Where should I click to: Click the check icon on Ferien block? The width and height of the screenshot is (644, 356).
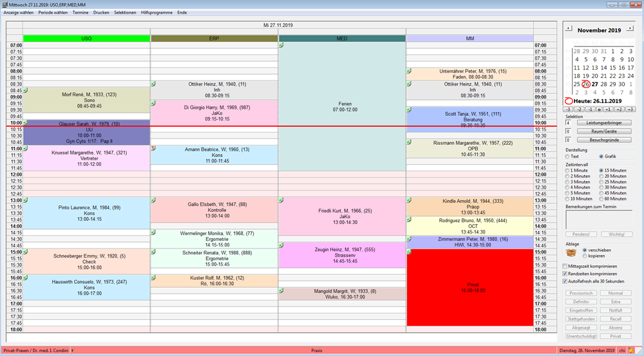tap(281, 45)
